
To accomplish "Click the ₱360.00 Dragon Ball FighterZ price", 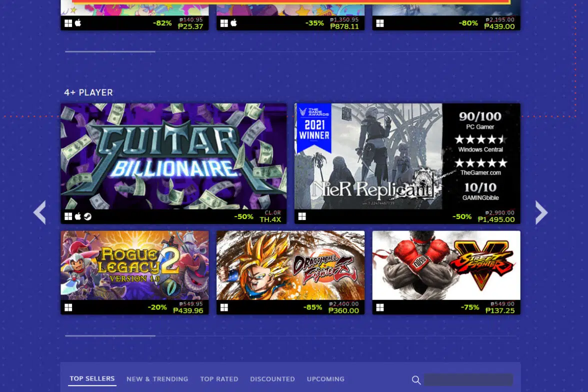I will (343, 310).
